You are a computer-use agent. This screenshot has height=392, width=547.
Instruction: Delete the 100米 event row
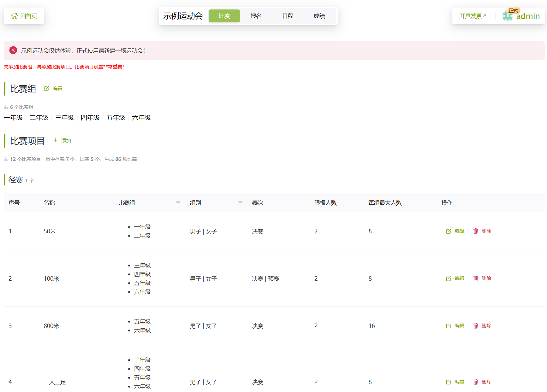pyautogui.click(x=482, y=278)
